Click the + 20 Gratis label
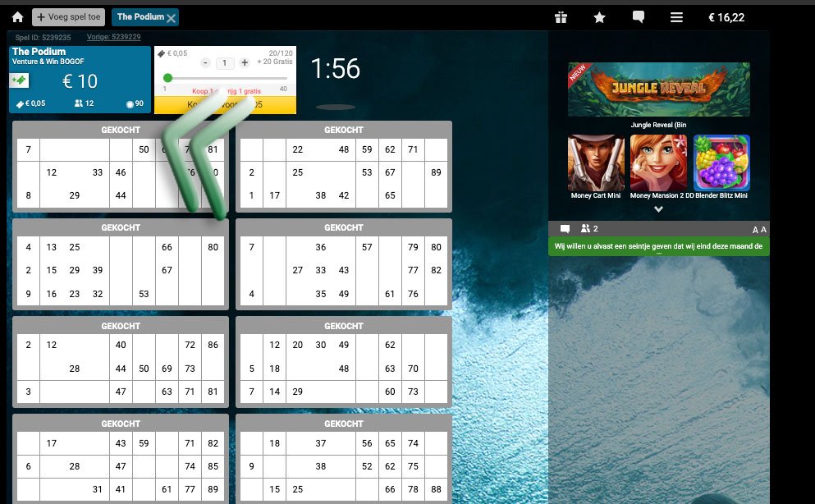The width and height of the screenshot is (815, 504). coord(275,62)
